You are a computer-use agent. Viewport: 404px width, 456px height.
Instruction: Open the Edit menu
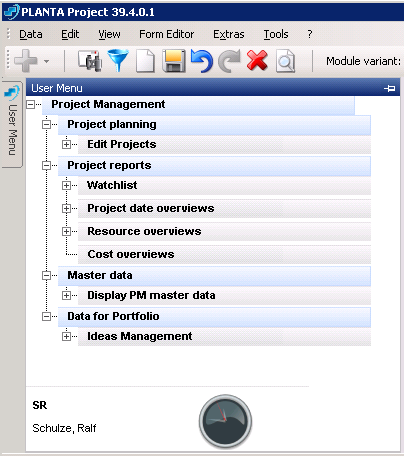tap(70, 34)
